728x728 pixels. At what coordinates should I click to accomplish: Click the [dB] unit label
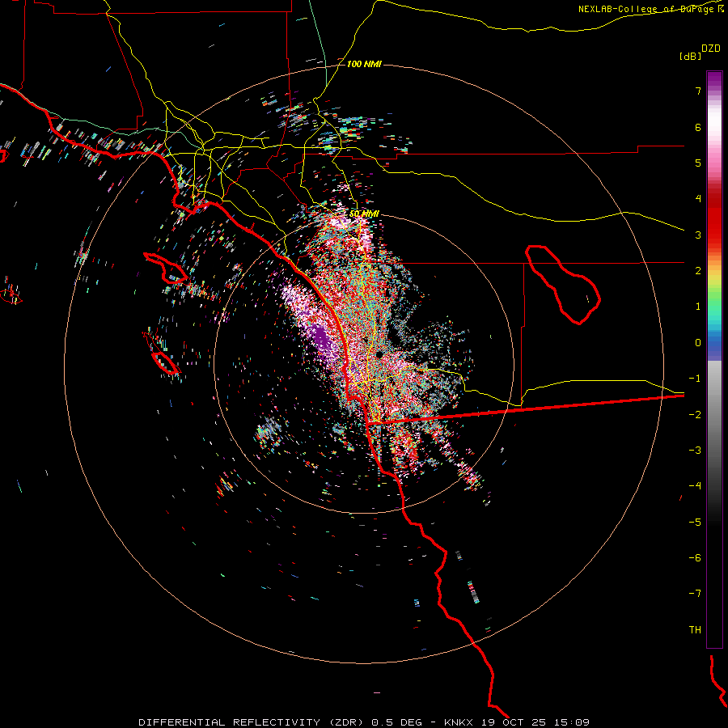690,56
